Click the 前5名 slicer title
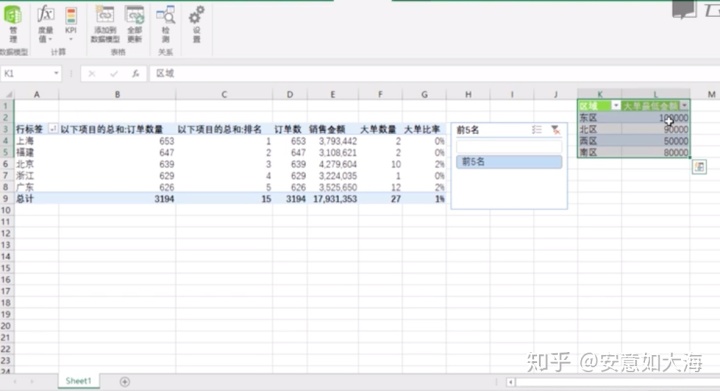Viewport: 720px width, 391px height. point(467,130)
